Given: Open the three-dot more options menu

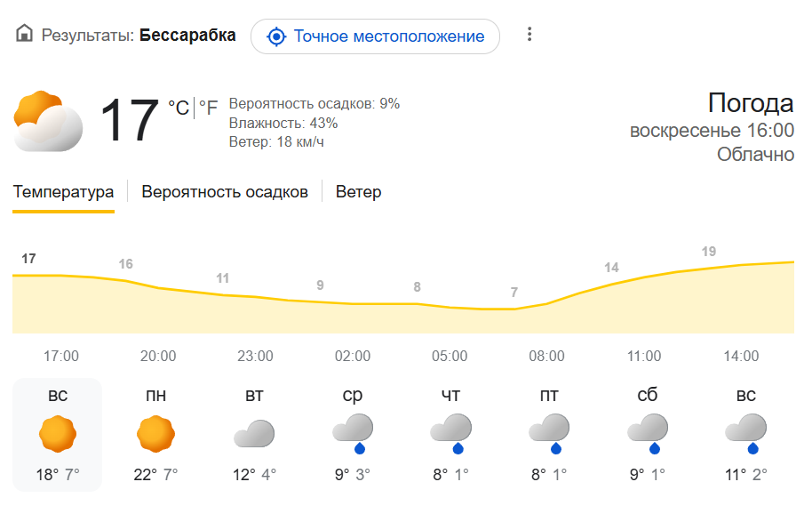Looking at the screenshot, I should 529,35.
